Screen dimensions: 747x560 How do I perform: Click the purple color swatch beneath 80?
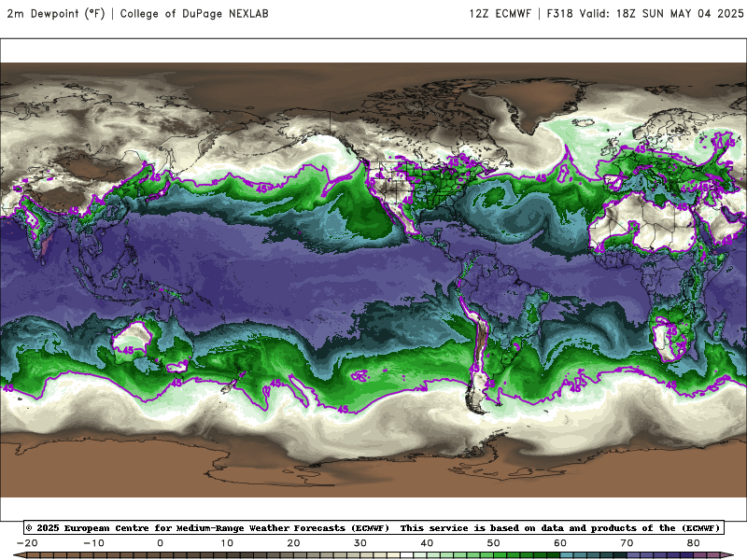tap(698, 555)
